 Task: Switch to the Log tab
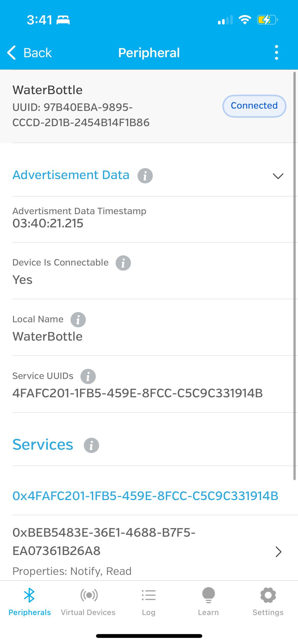[x=148, y=595]
